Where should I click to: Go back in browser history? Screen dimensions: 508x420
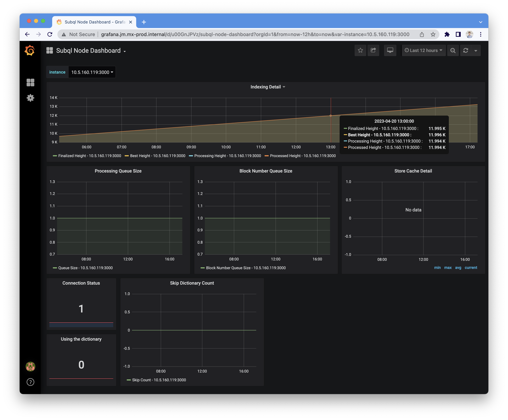tap(27, 34)
